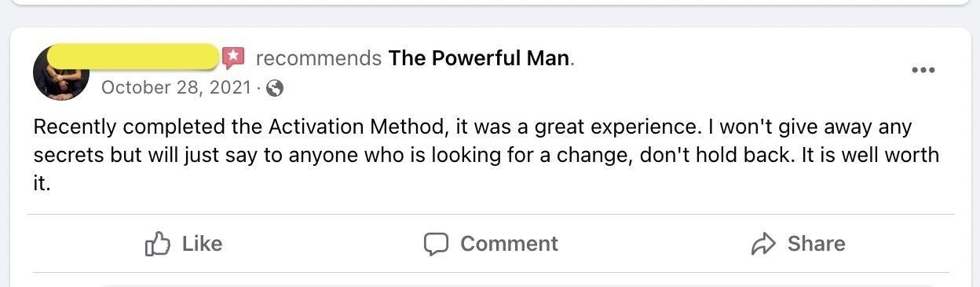Open the three-dot post options menu
The width and height of the screenshot is (980, 287).
923,70
